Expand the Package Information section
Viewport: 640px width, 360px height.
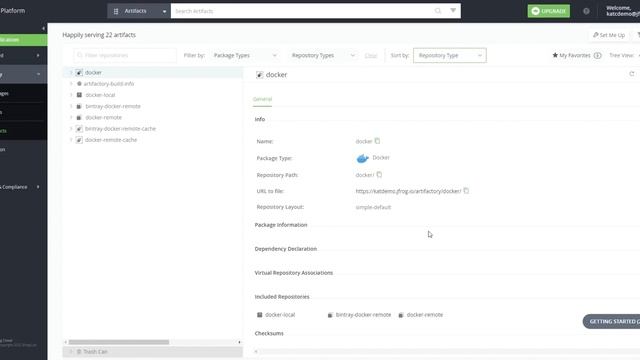[281, 225]
